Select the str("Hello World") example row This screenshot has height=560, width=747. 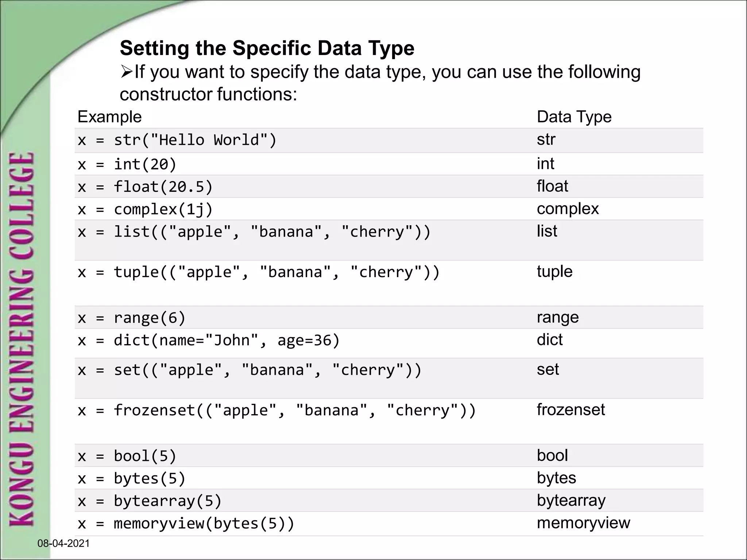point(177,140)
